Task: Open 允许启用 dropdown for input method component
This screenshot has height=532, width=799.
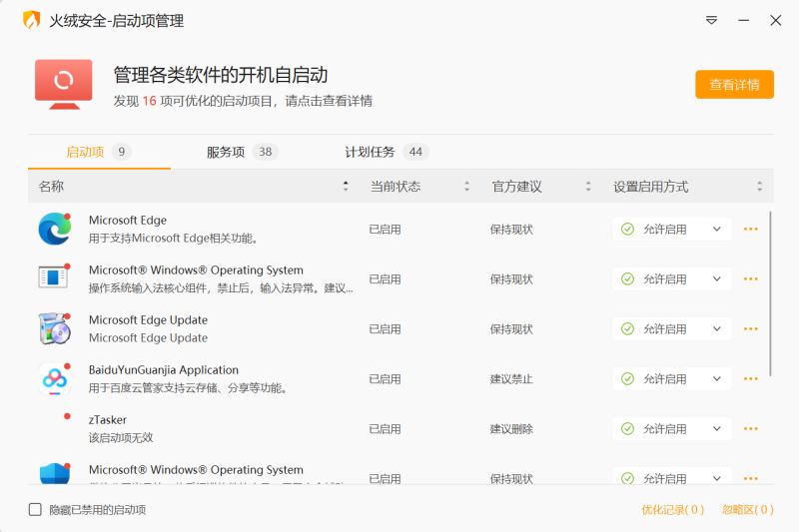Action: pyautogui.click(x=671, y=279)
